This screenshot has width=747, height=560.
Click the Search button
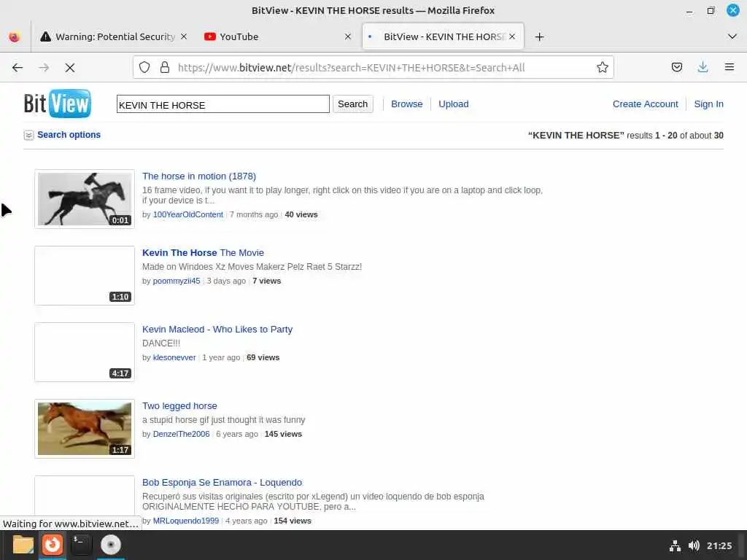point(352,104)
